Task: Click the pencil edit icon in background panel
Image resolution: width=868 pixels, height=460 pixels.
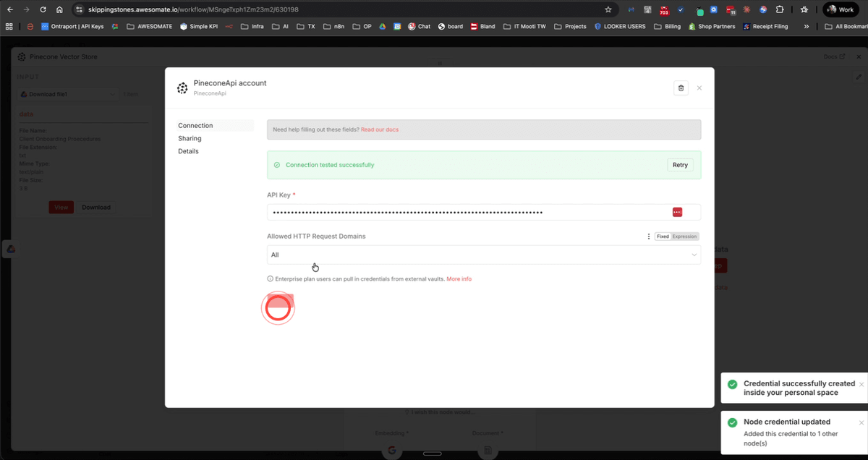Action: pos(859,77)
